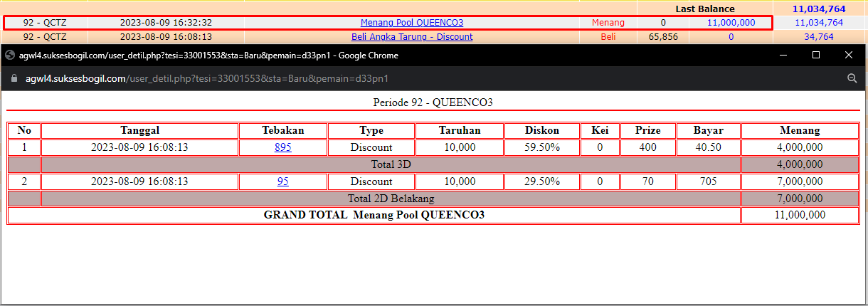Open tebakan 895 link
Image resolution: width=868 pixels, height=306 pixels.
(283, 147)
